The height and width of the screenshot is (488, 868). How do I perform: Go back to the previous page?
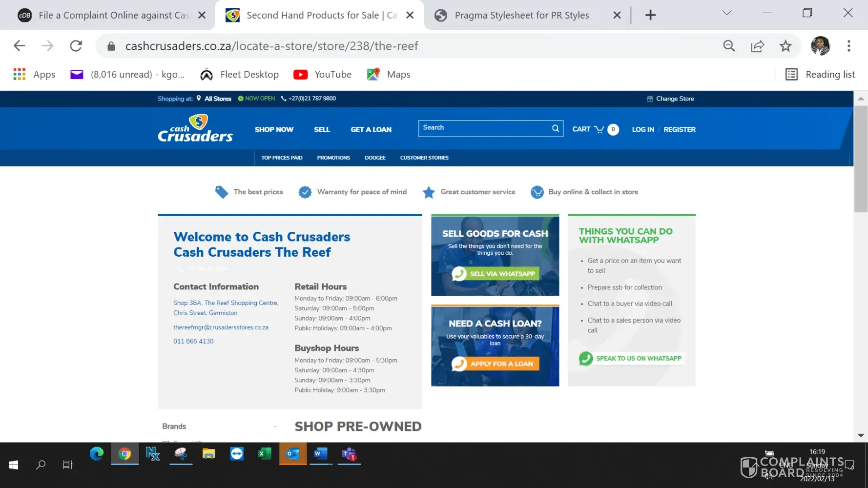tap(20, 46)
